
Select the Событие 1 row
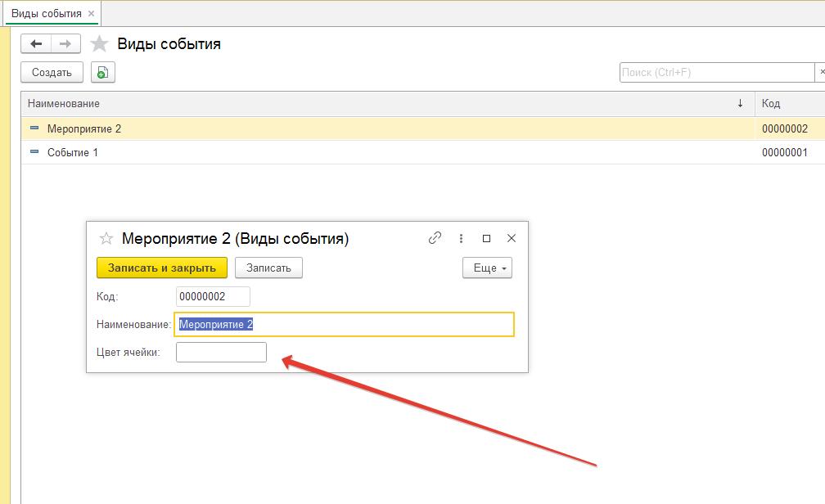tap(73, 153)
